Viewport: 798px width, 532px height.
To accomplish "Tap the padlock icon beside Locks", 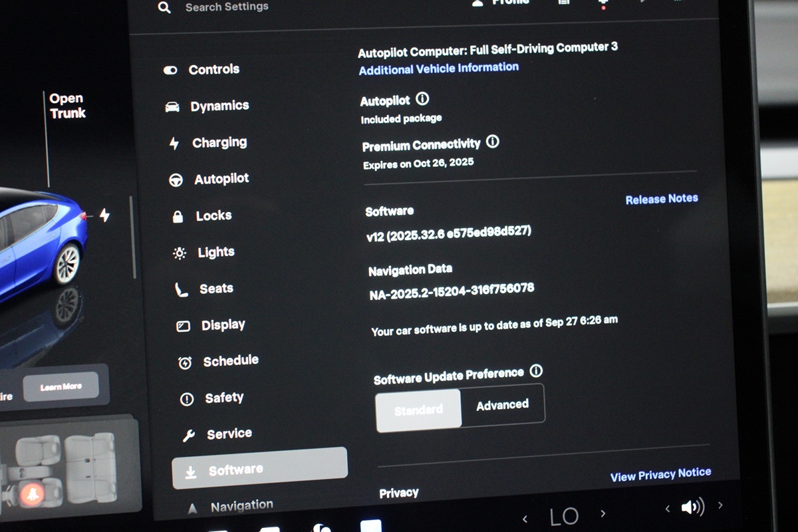I will pyautogui.click(x=178, y=216).
